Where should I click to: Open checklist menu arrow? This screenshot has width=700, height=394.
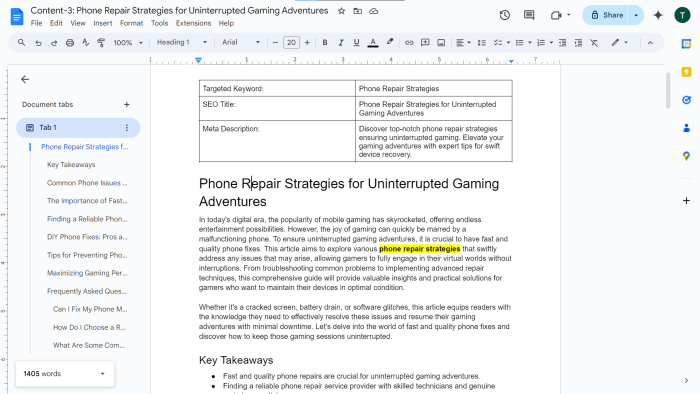(508, 42)
